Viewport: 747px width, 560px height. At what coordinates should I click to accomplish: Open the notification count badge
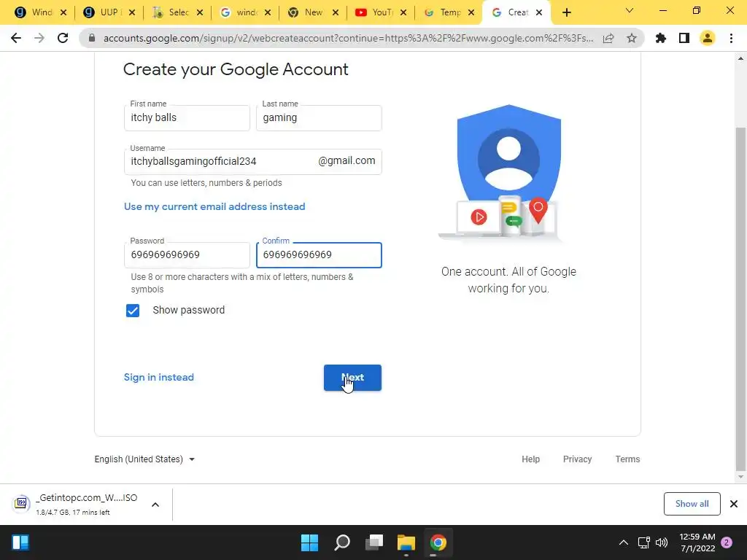727,542
